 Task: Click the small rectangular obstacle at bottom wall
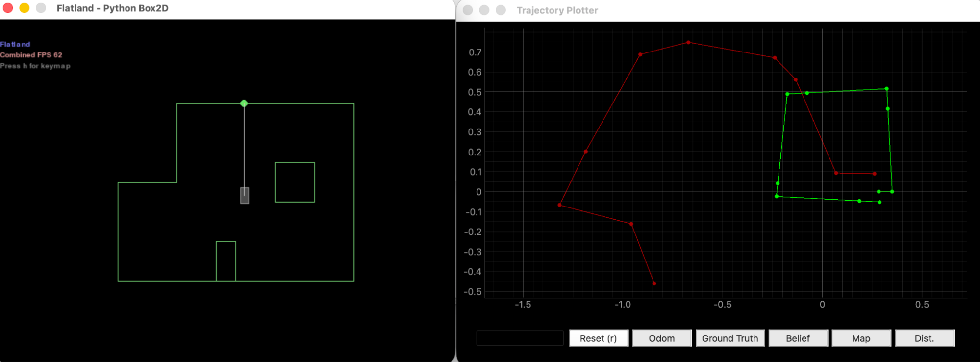(226, 261)
